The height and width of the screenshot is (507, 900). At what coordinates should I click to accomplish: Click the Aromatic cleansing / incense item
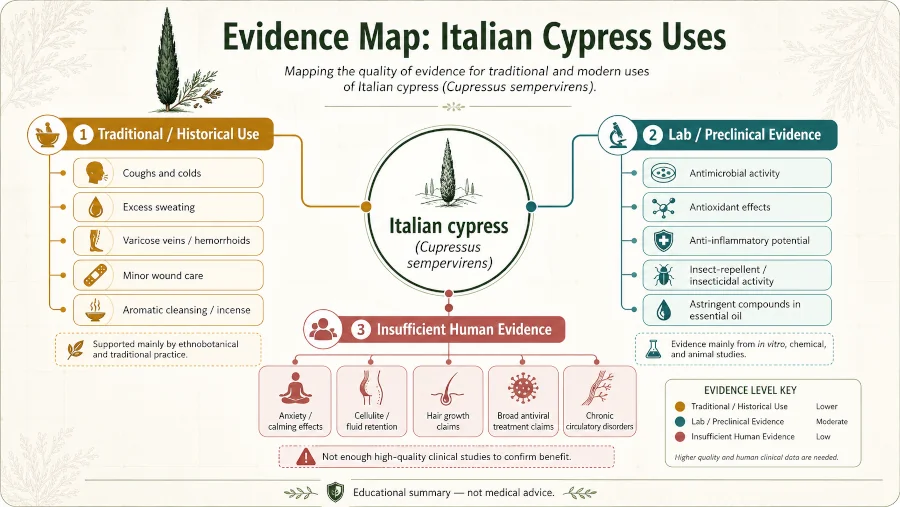click(x=168, y=309)
